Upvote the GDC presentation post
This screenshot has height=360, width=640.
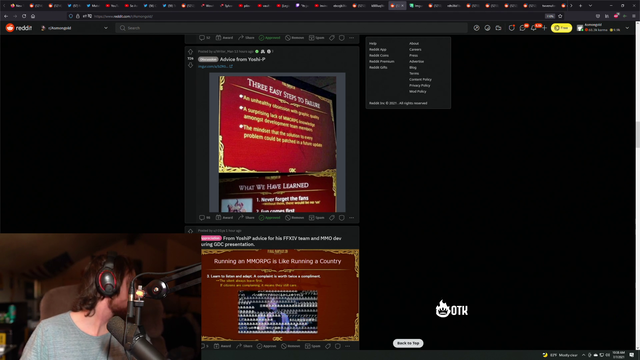(x=190, y=231)
